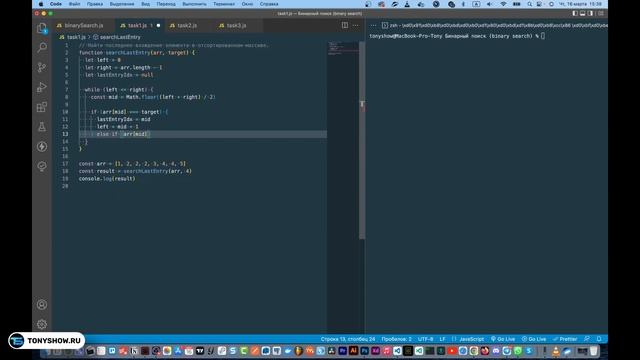Viewport: 640px width, 360px height.
Task: Open the Accounts menu in the activity bar
Action: (42, 304)
